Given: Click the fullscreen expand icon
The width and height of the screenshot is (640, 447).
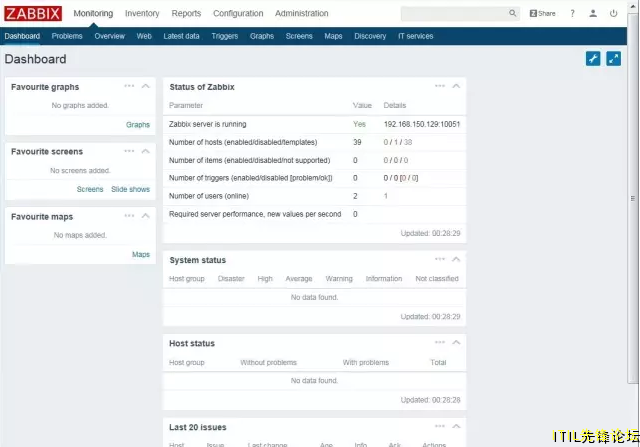Looking at the screenshot, I should (x=613, y=59).
